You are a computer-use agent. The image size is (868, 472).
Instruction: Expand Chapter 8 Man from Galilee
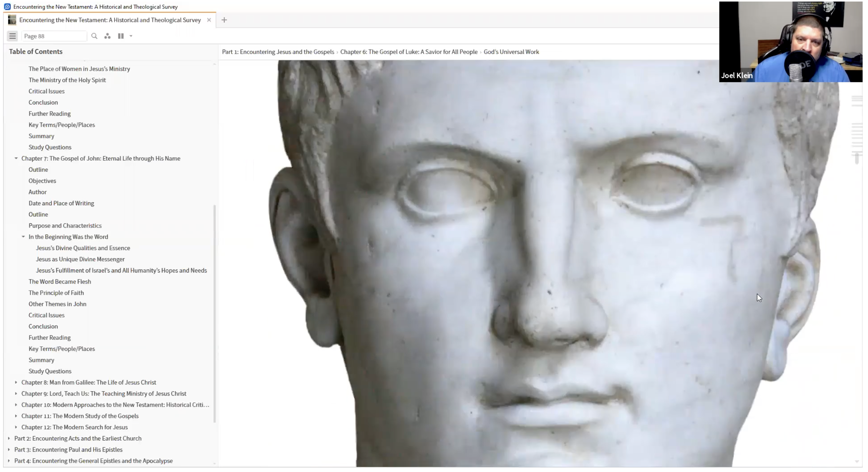coord(16,382)
